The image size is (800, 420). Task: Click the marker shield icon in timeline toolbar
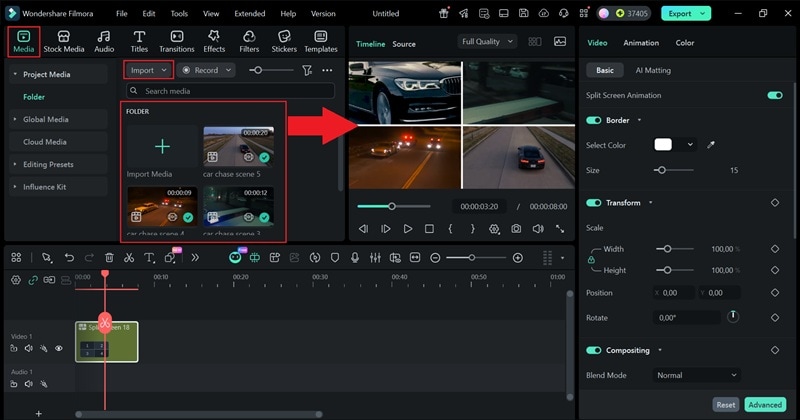(335, 258)
